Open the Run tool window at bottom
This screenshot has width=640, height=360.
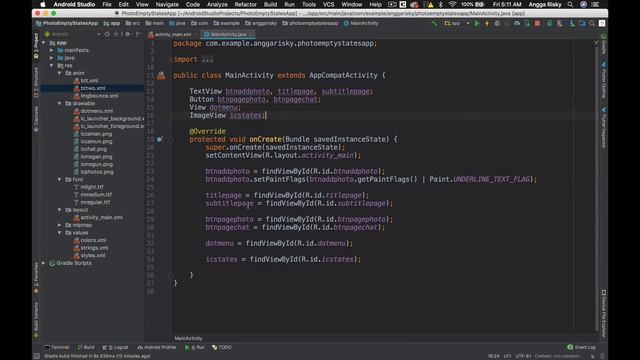pyautogui.click(x=195, y=347)
